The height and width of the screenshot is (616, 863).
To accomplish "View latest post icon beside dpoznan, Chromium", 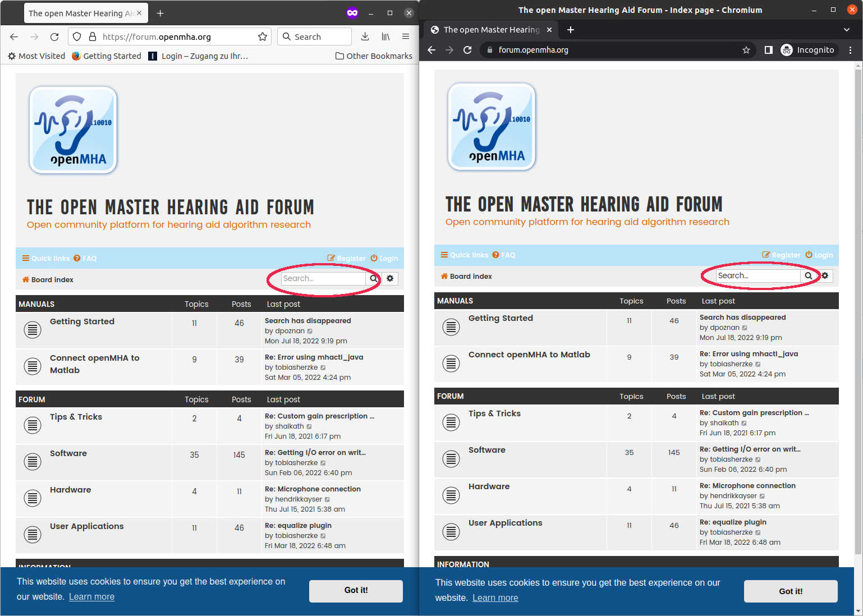I will pos(745,328).
